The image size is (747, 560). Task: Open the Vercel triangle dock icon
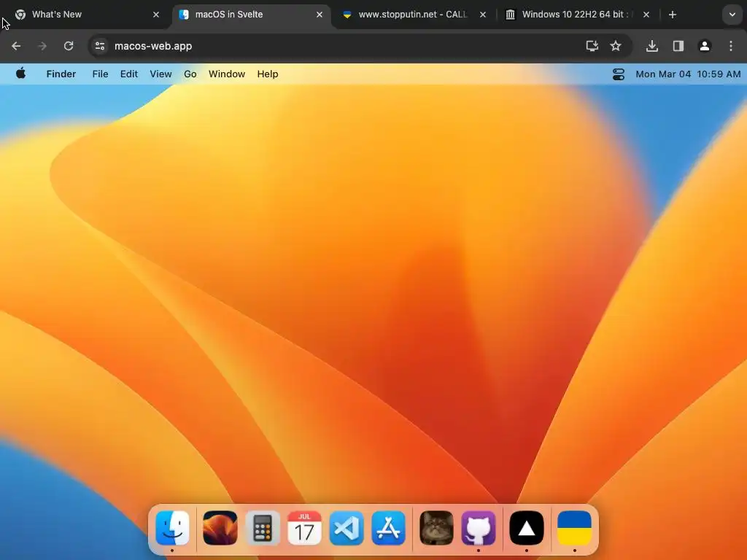point(527,528)
